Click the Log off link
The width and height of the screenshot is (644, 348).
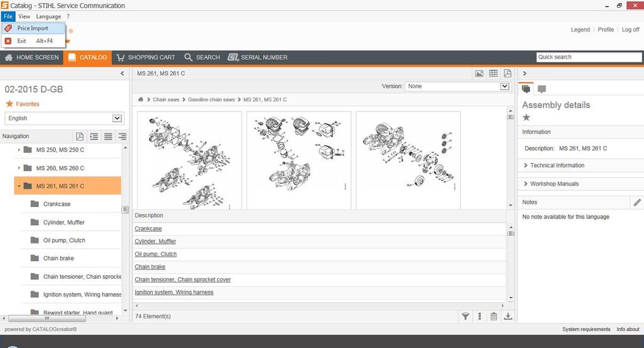click(630, 30)
